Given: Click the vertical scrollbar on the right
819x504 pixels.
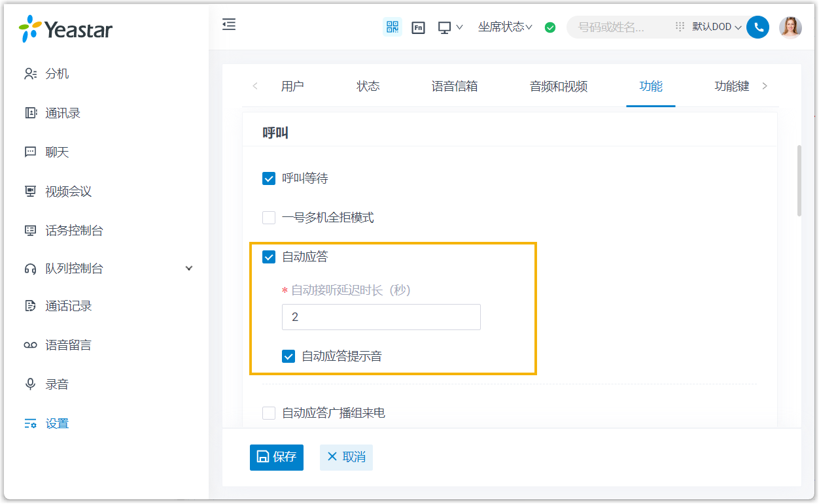Looking at the screenshot, I should [799, 180].
